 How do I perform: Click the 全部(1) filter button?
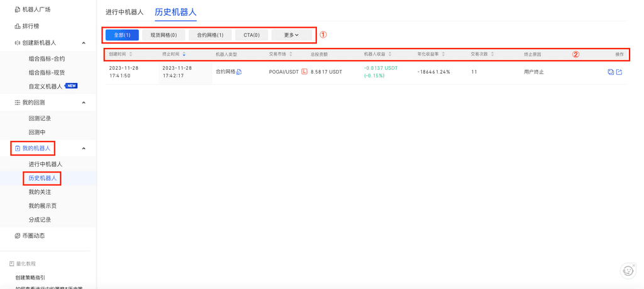pyautogui.click(x=122, y=35)
